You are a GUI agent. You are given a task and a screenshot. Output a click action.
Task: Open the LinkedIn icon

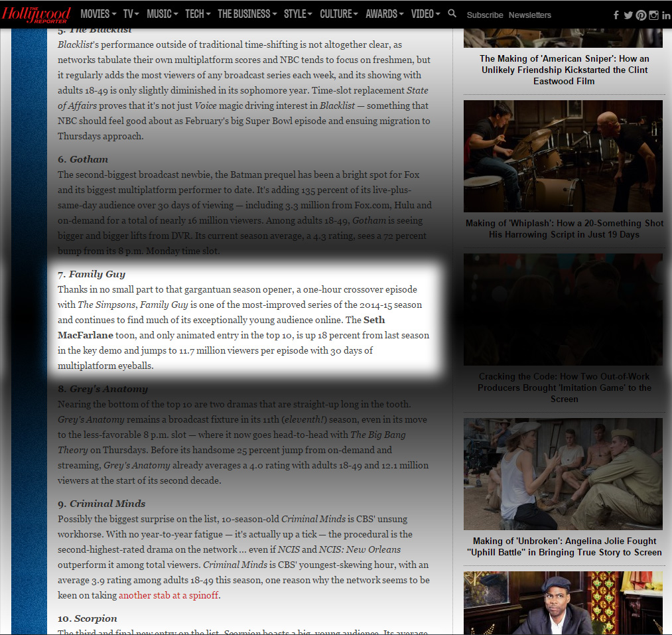[665, 15]
